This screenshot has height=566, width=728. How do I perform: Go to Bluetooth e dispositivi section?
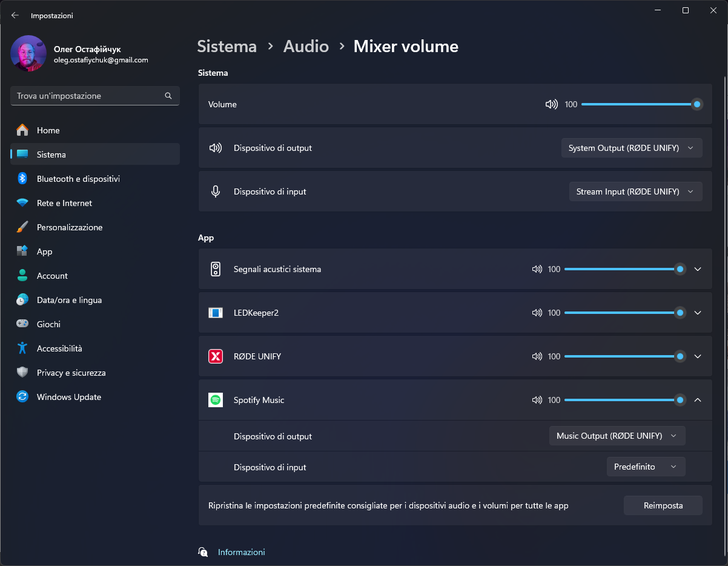click(78, 179)
